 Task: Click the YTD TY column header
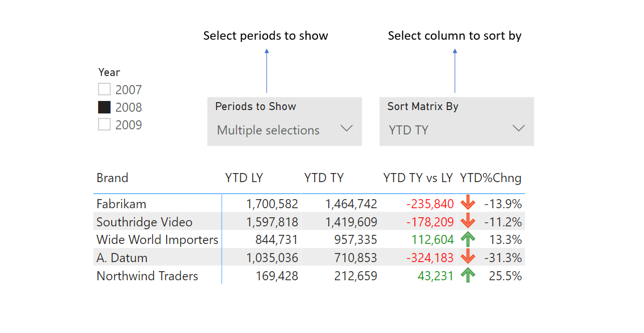(x=324, y=178)
